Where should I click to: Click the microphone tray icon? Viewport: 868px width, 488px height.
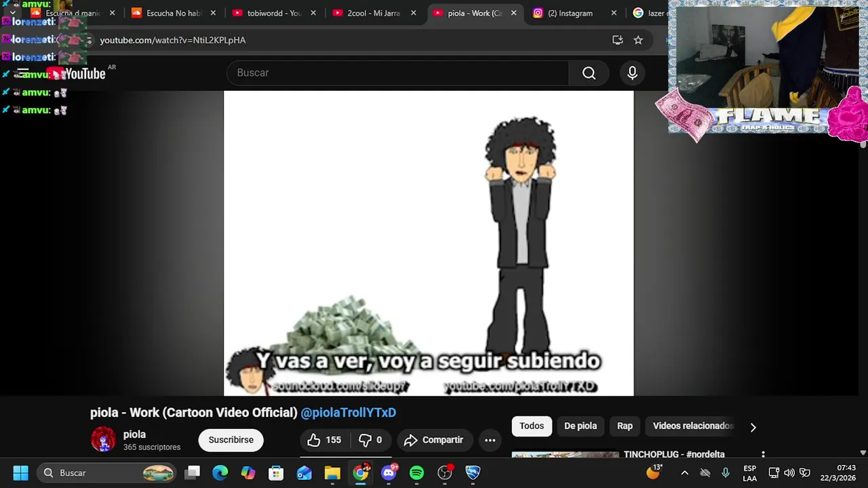click(x=726, y=472)
